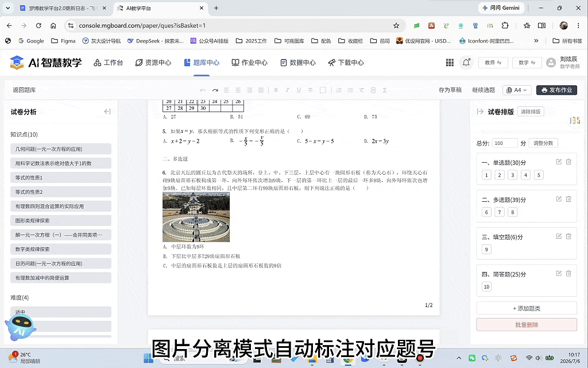The width and height of the screenshot is (588, 368).
Task: Switch to 罗博教学平台2.0更新日志 browser tab
Action: pyautogui.click(x=62, y=8)
